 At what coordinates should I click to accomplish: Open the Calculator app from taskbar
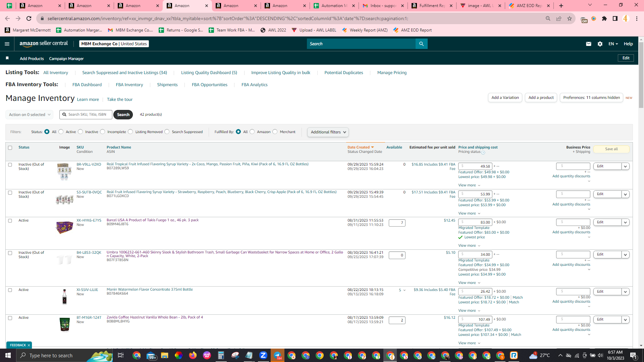point(221,355)
